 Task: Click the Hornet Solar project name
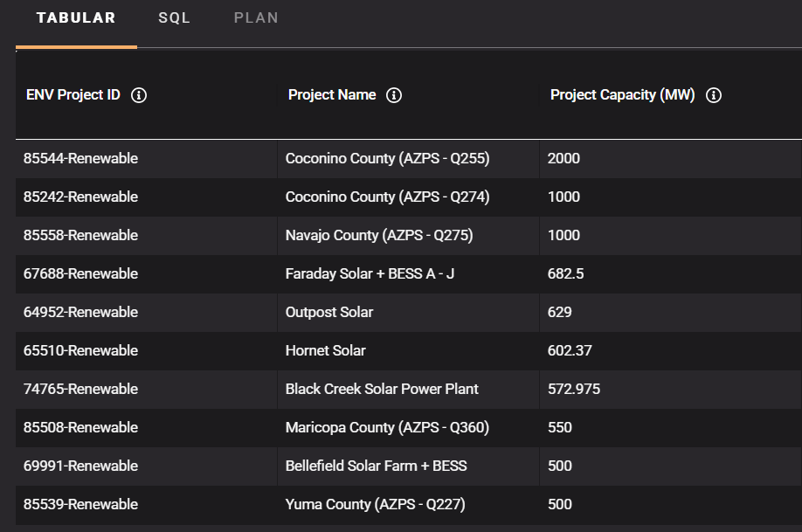coord(325,351)
